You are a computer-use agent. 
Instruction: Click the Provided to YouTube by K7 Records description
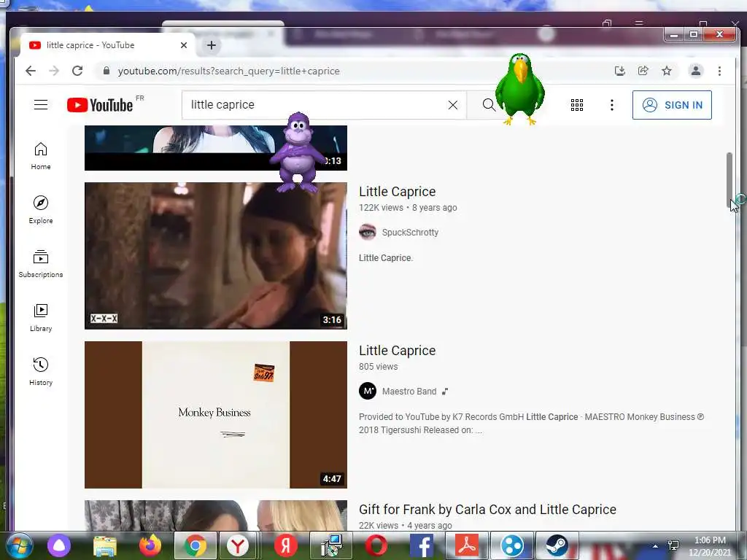(x=531, y=424)
